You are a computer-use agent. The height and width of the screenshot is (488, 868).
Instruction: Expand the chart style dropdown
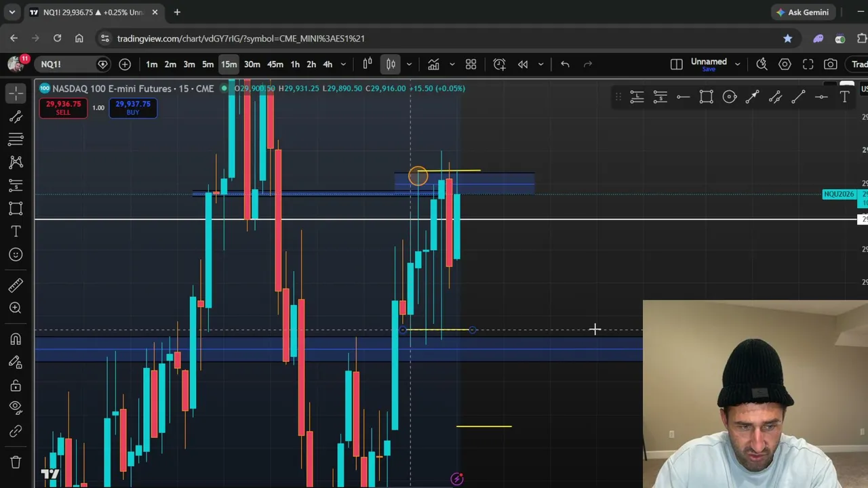tap(409, 64)
